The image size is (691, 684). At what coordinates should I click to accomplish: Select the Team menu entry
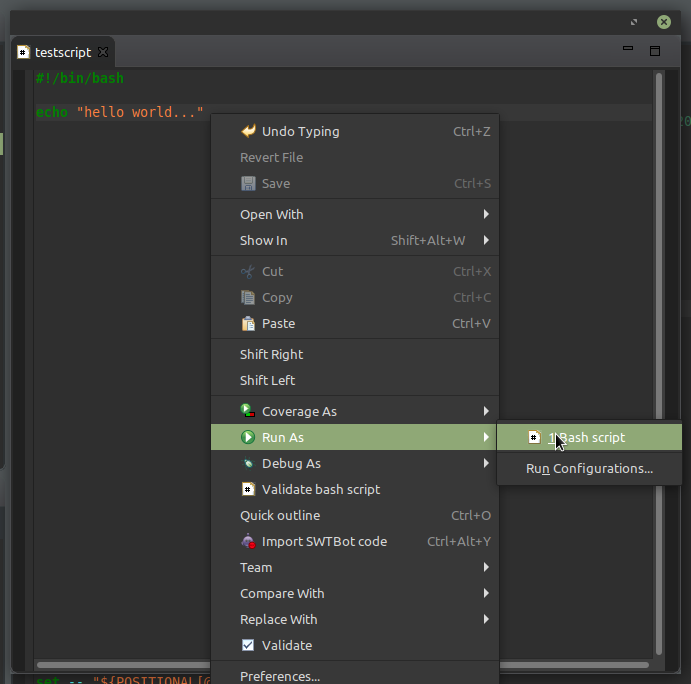tap(355, 567)
